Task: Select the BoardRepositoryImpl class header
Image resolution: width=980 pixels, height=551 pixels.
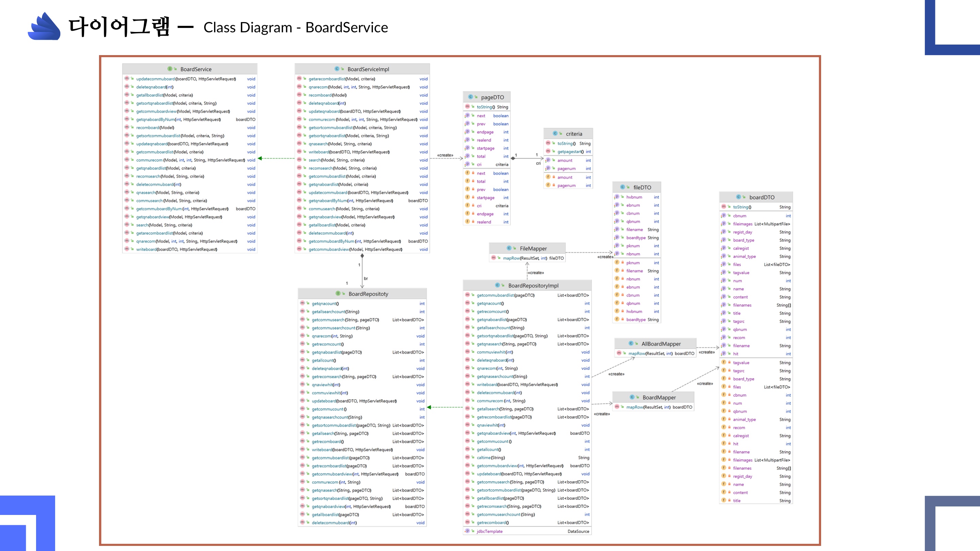Action: coord(533,286)
